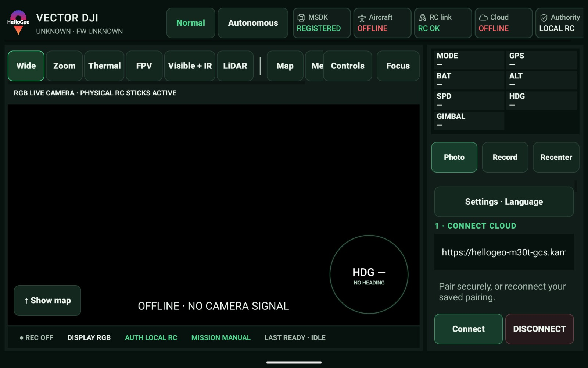This screenshot has height=368, width=588.
Task: Click the Cloud status icon
Action: pyautogui.click(x=483, y=18)
